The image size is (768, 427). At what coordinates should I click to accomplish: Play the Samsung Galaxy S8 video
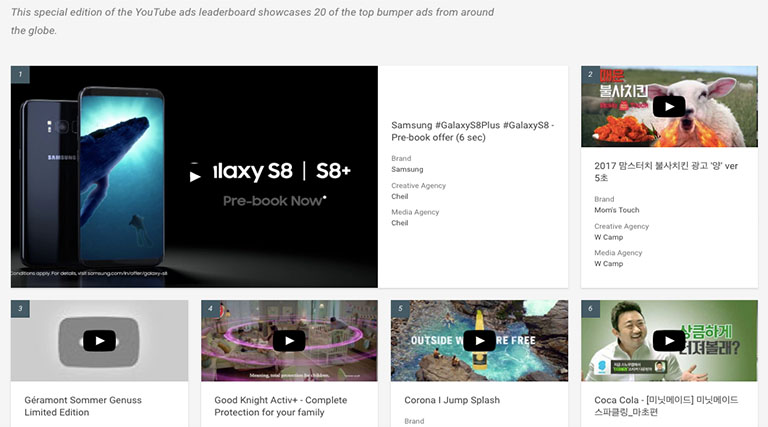(x=195, y=177)
